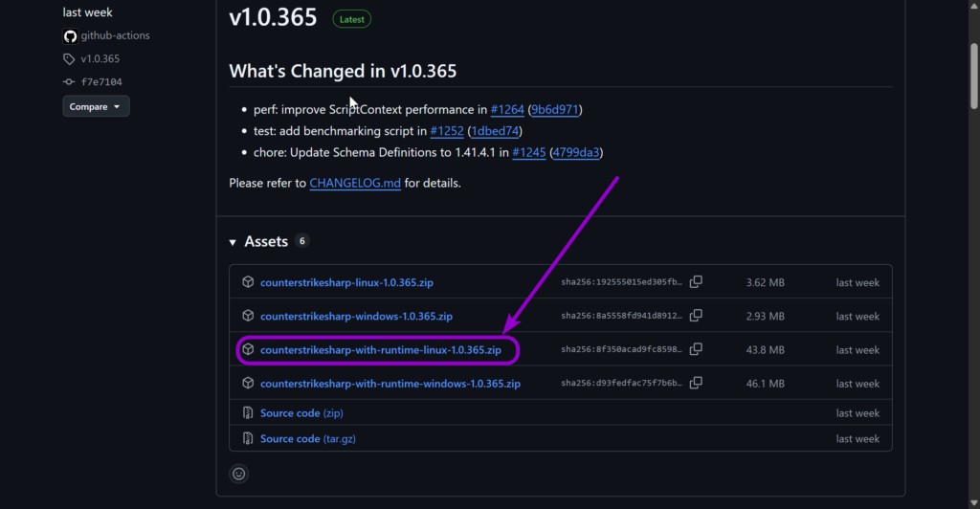980x509 pixels.
Task: Open commit 9b6d971
Action: 555,110
